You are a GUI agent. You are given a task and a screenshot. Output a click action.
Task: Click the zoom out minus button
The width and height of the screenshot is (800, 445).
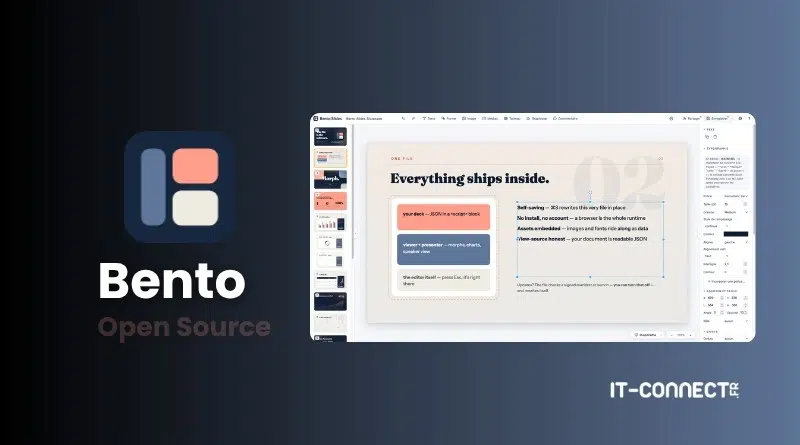672,335
